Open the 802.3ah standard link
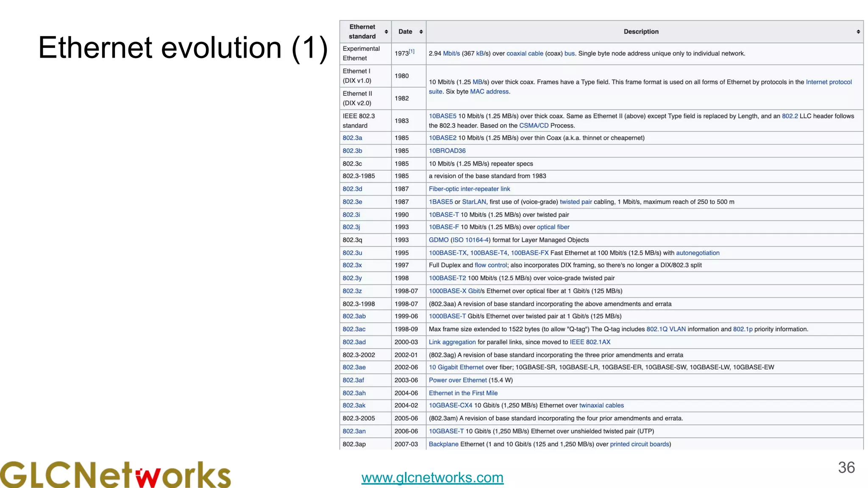This screenshot has width=868, height=488. 354,393
